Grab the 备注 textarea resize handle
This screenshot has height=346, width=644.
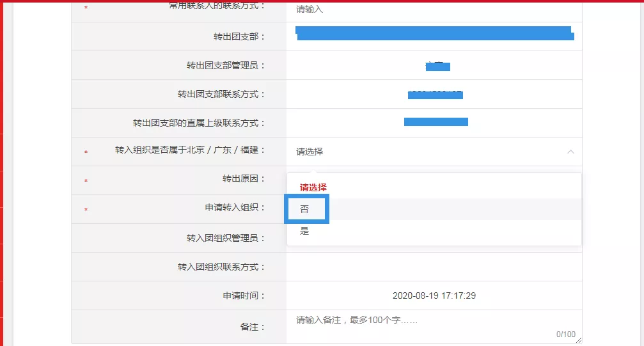pyautogui.click(x=579, y=340)
